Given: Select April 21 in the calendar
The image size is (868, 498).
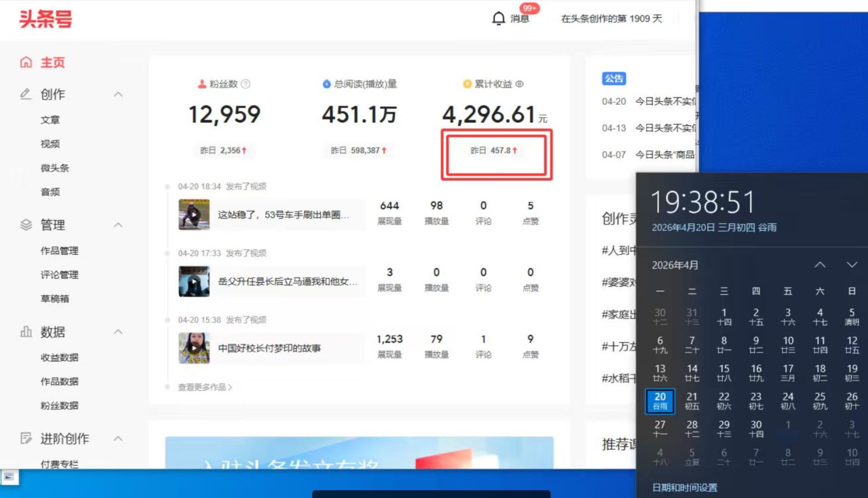Looking at the screenshot, I should click(x=692, y=401).
